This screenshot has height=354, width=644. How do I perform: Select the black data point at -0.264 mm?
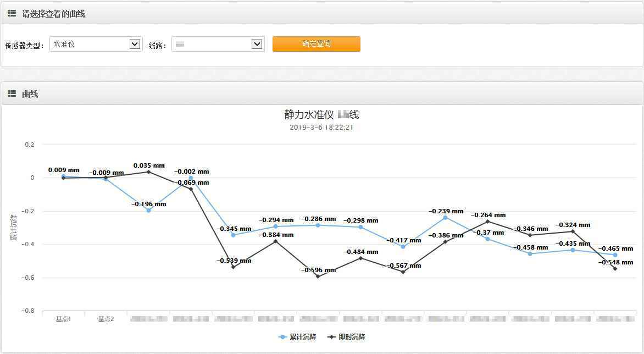[487, 222]
